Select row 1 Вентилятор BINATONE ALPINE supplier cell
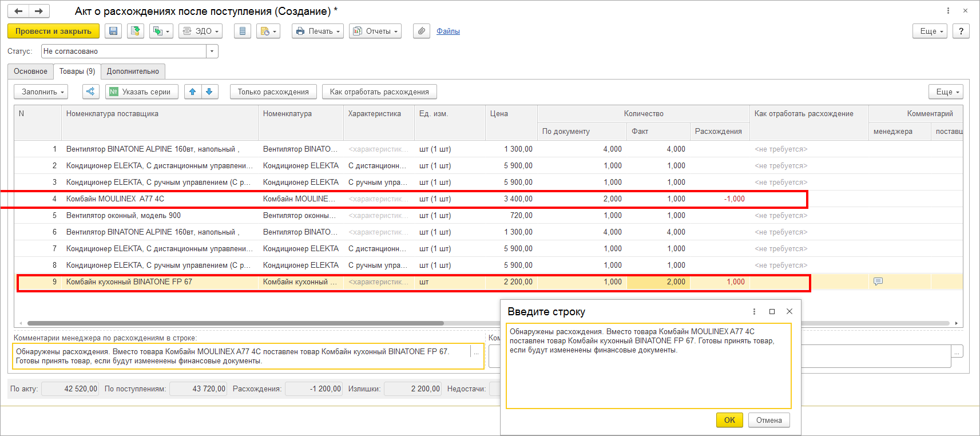 coord(160,149)
